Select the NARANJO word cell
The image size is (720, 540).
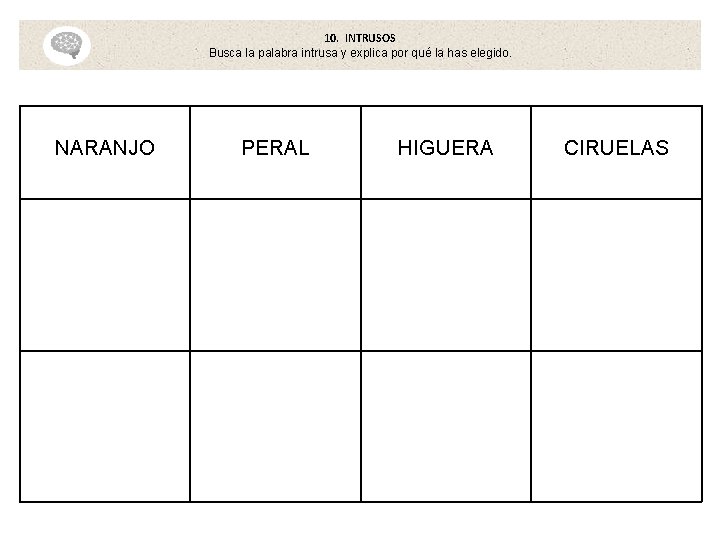click(x=105, y=152)
